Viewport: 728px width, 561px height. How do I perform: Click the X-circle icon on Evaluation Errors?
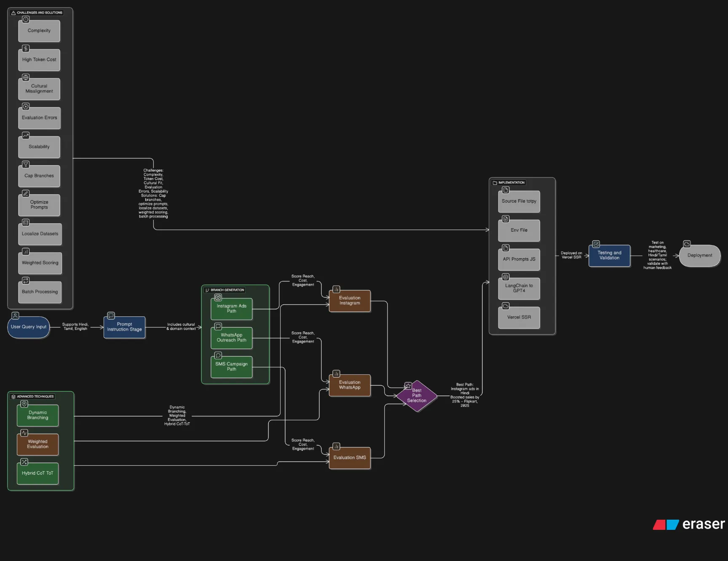(x=26, y=107)
